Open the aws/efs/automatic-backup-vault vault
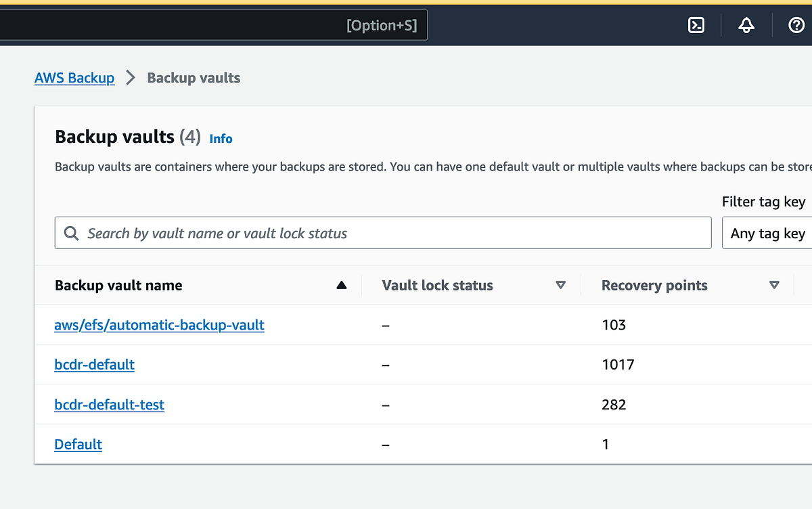The width and height of the screenshot is (812, 509). (x=159, y=325)
